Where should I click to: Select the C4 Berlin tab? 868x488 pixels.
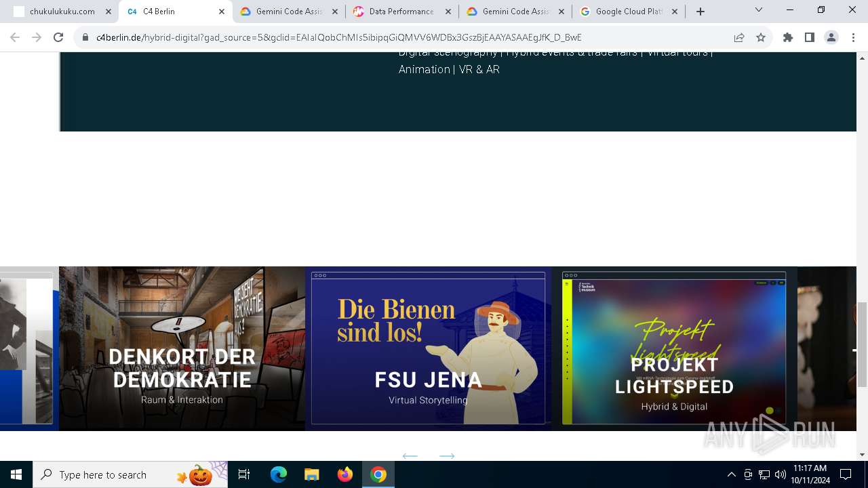pos(176,12)
